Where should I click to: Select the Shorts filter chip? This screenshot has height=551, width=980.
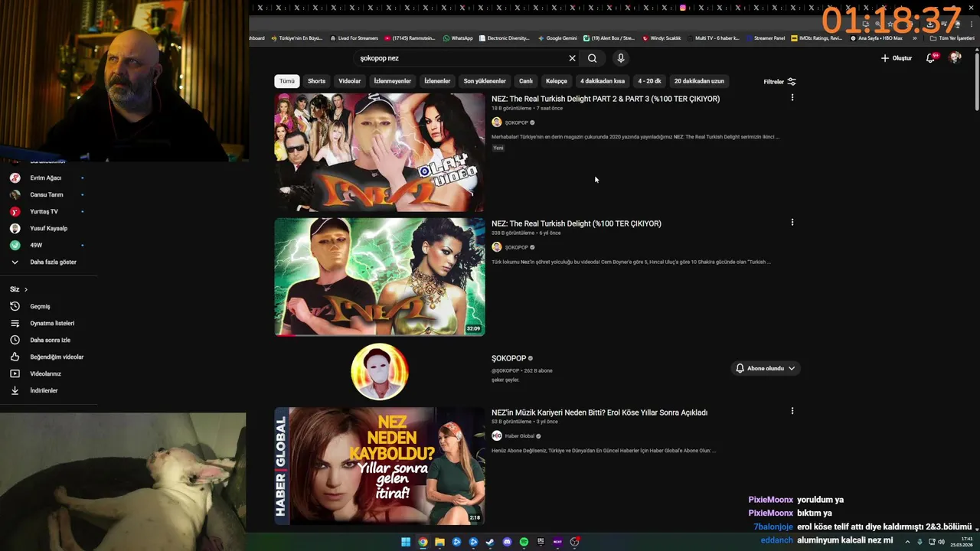(316, 81)
